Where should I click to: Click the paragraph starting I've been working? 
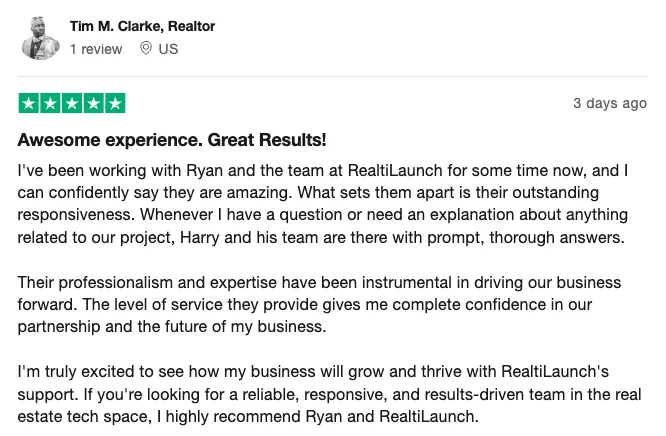323,204
